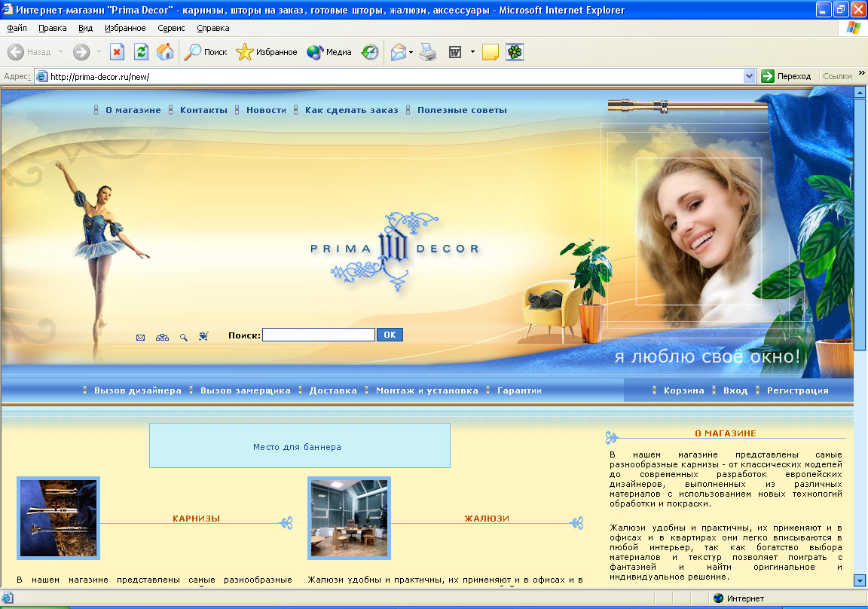Image resolution: width=868 pixels, height=609 pixels.
Task: Open Монтаж и установка link
Action: click(426, 390)
